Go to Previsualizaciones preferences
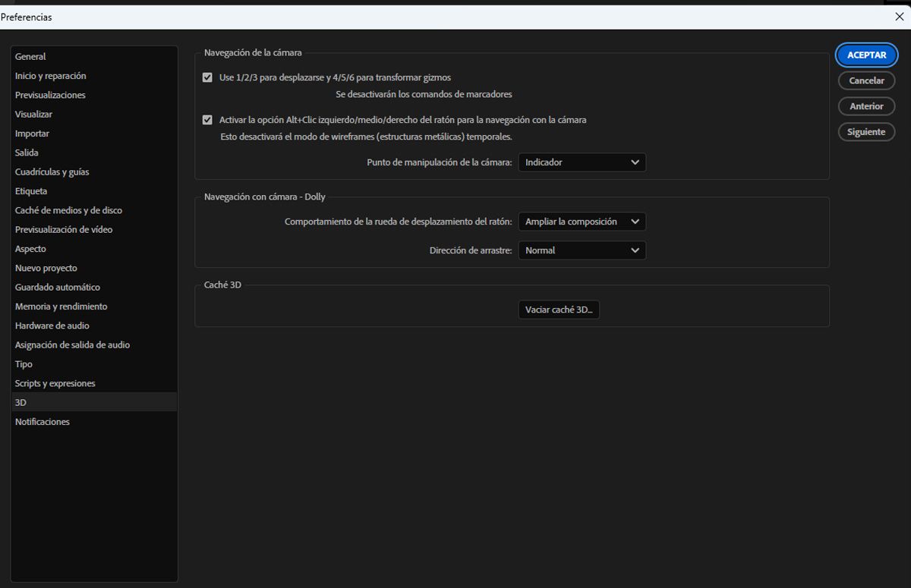 pyautogui.click(x=94, y=95)
